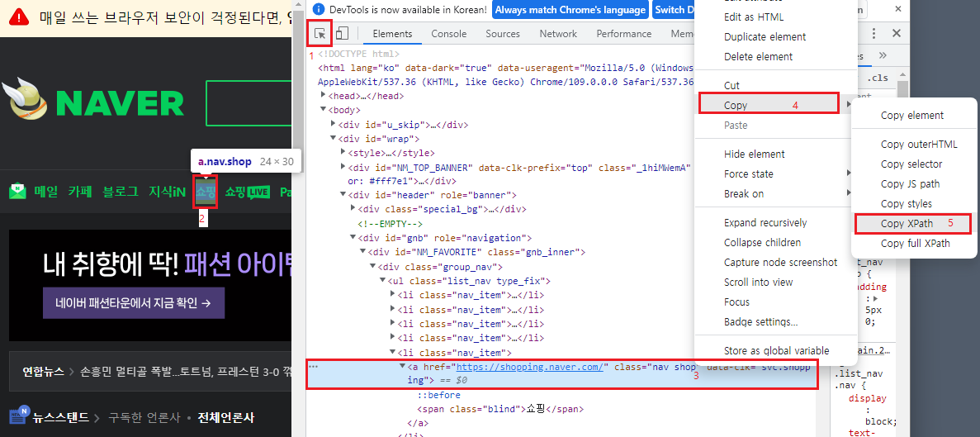Activate the inspect element picker icon
Screen dimensions: 980x437
coord(320,34)
